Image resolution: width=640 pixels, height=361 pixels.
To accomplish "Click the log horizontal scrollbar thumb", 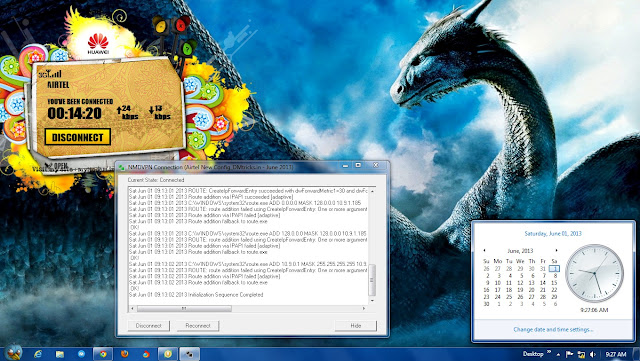I will click(x=184, y=308).
